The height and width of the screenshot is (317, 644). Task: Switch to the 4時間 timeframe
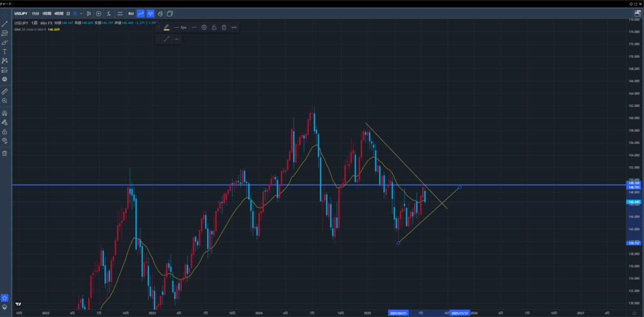click(58, 14)
